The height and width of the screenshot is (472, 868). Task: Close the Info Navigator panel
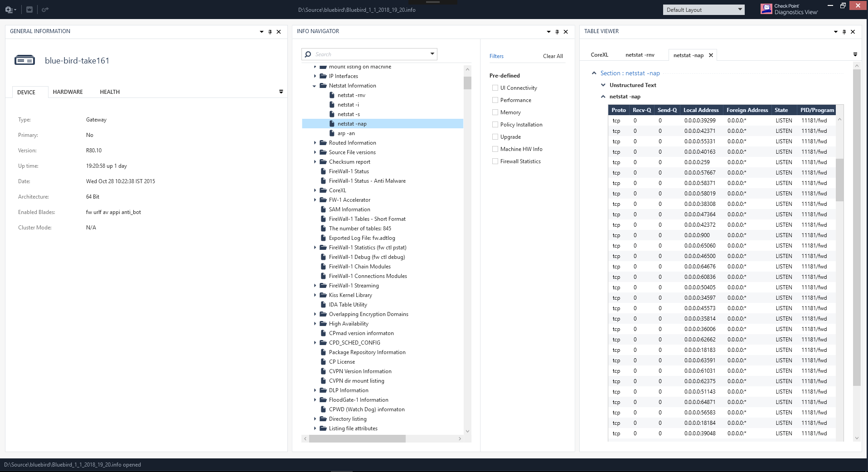pyautogui.click(x=566, y=32)
